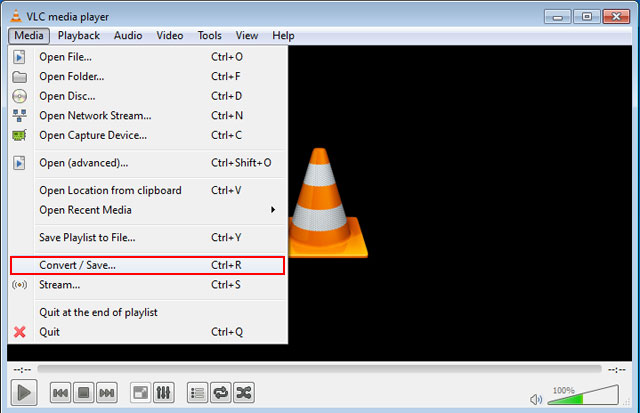Open the playlist view icon
The width and height of the screenshot is (640, 413).
click(x=198, y=393)
